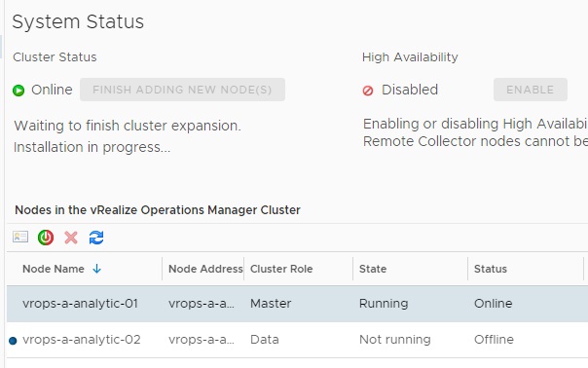The height and width of the screenshot is (368, 588).
Task: Click the power on/off node icon
Action: tap(46, 238)
